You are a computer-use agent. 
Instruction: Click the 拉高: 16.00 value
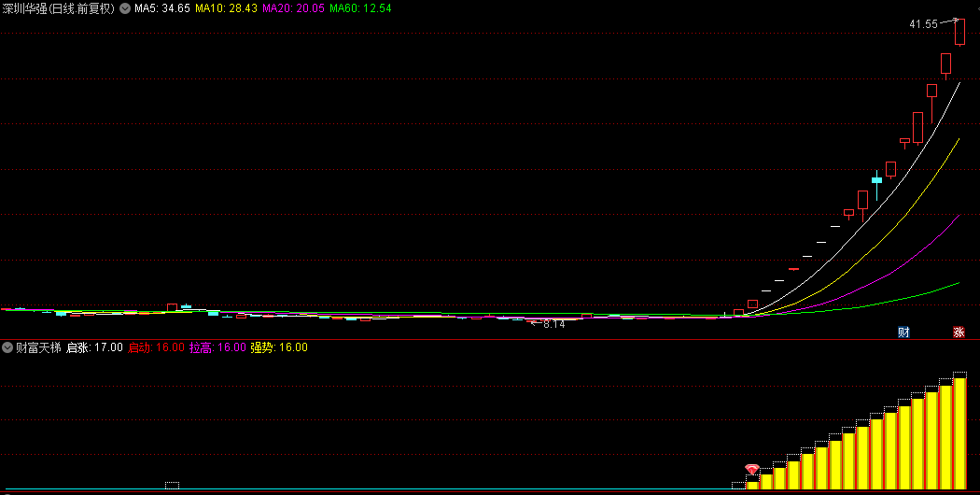(x=217, y=347)
